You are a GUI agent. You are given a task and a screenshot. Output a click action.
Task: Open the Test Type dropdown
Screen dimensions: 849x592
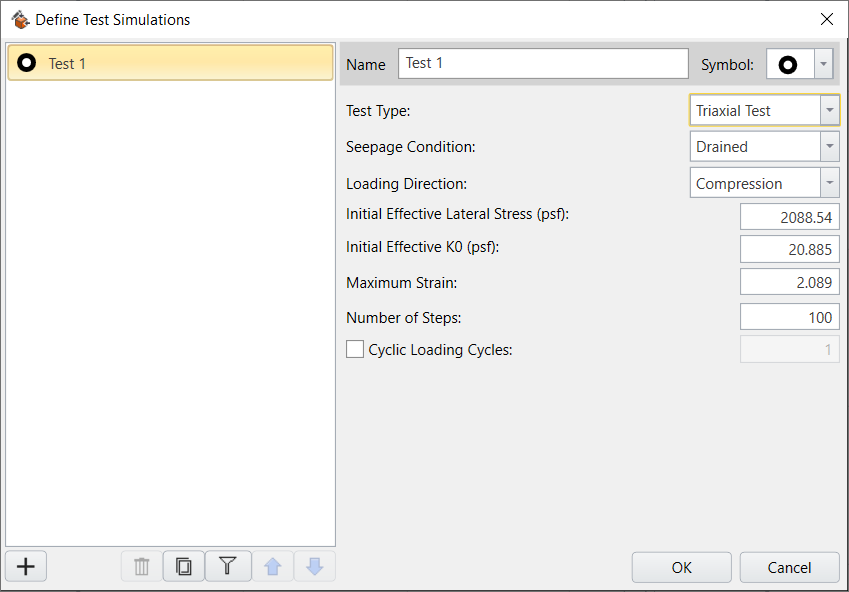pos(829,110)
